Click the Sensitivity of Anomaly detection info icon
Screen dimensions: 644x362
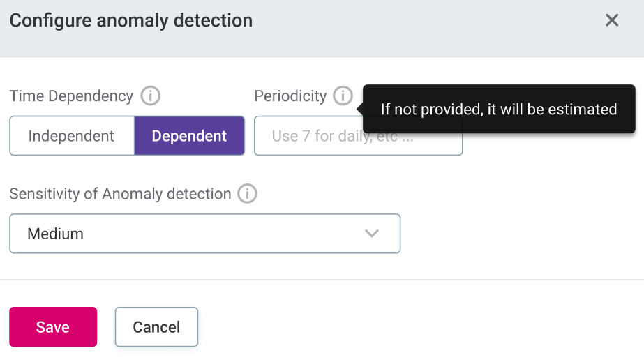(x=247, y=194)
